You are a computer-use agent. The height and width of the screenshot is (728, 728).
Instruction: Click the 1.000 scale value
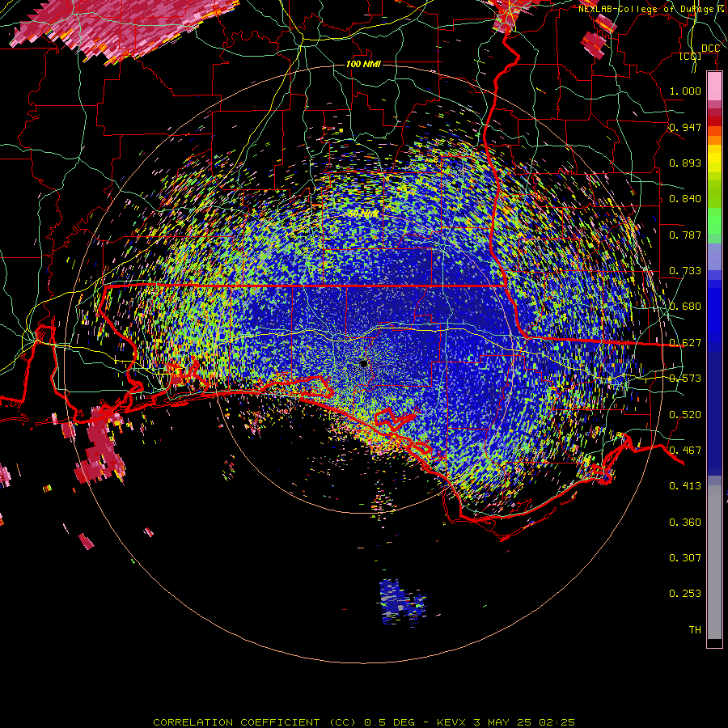(x=685, y=91)
